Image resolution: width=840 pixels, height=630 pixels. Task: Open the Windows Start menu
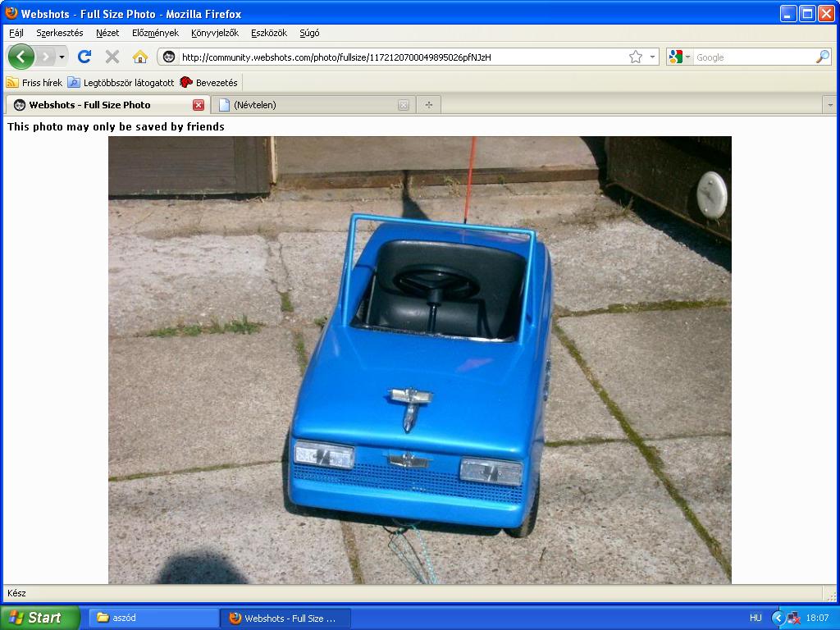pyautogui.click(x=40, y=618)
